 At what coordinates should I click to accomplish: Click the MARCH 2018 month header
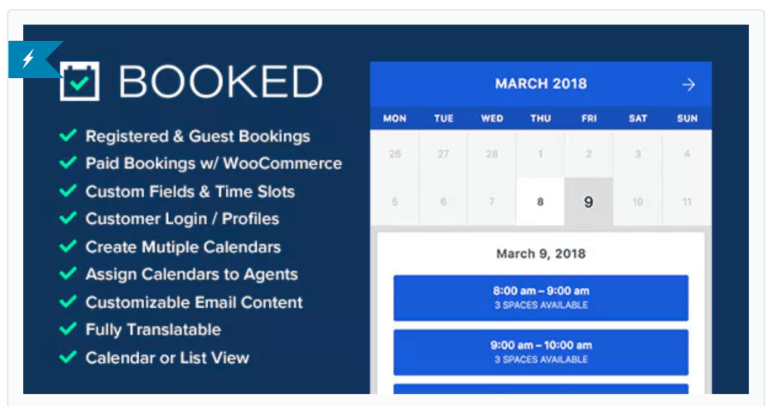click(541, 83)
